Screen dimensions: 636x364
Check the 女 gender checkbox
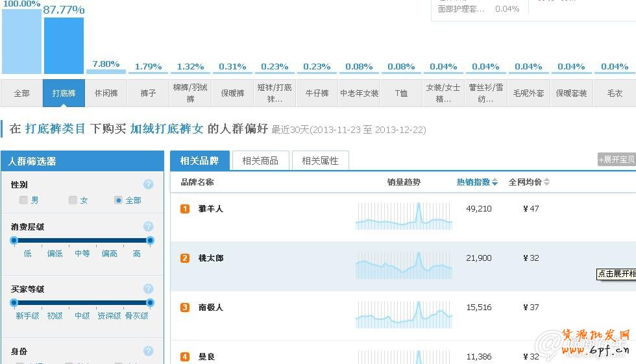pos(73,200)
